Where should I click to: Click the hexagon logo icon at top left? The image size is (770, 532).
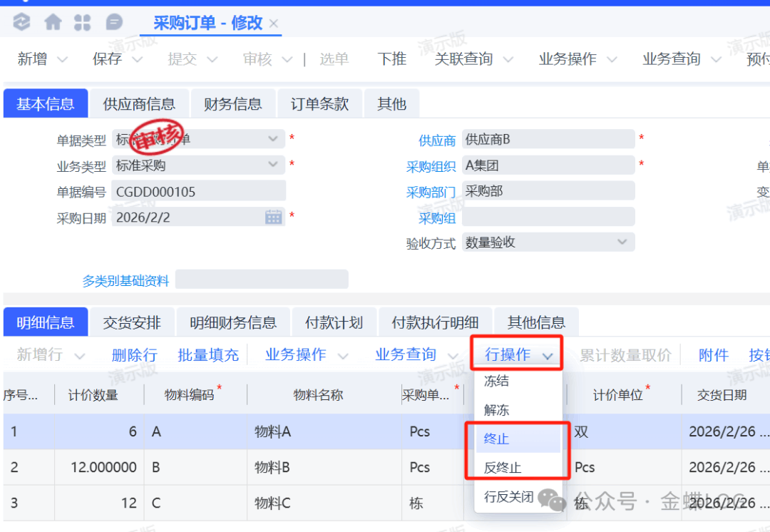(22, 23)
